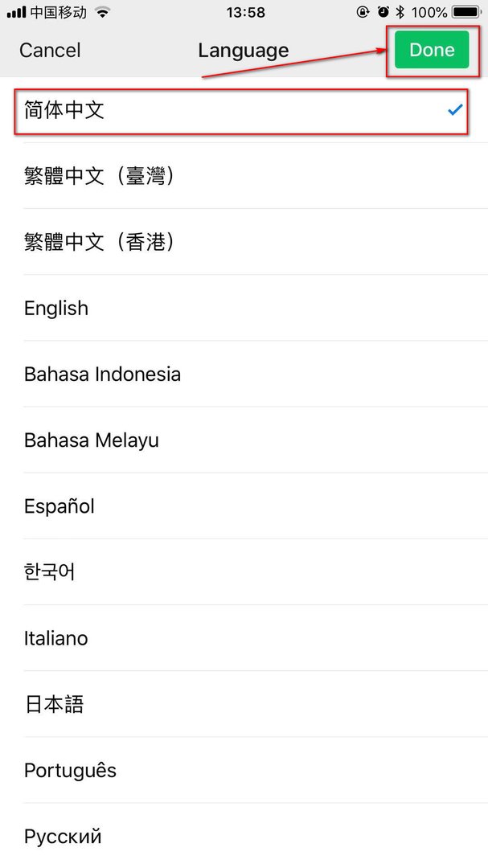
Task: Select Русский at the bottom of the list
Action: [63, 836]
